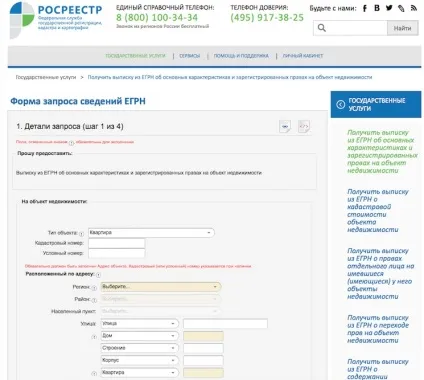Open the Дом type dropdown

[x=140, y=336]
